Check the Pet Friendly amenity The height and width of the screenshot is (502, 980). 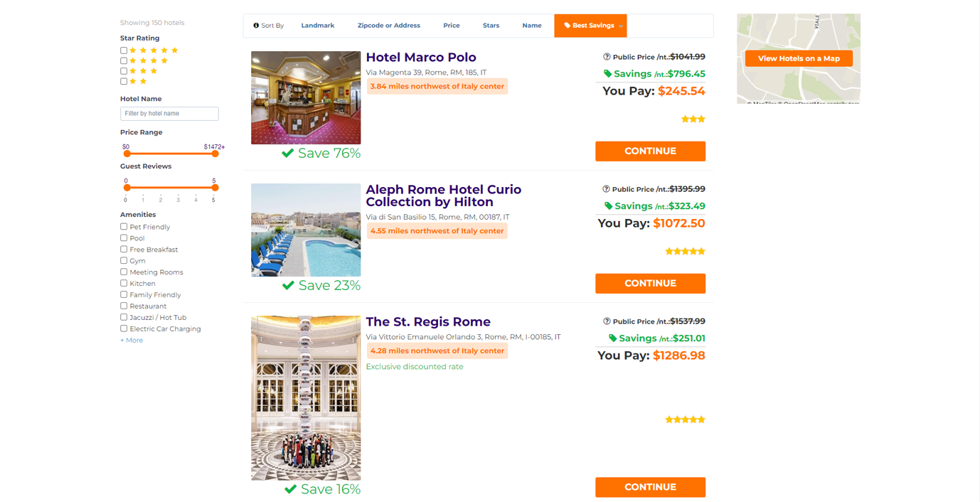click(124, 227)
